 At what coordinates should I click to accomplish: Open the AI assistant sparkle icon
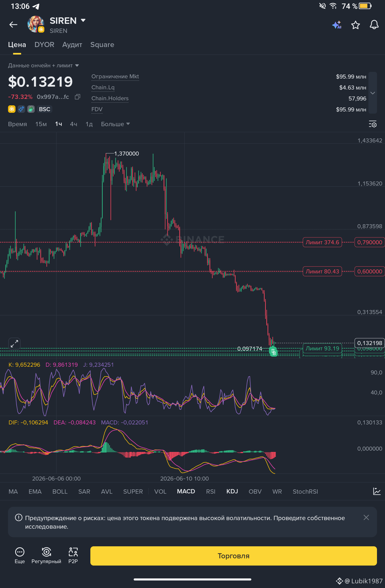click(337, 25)
